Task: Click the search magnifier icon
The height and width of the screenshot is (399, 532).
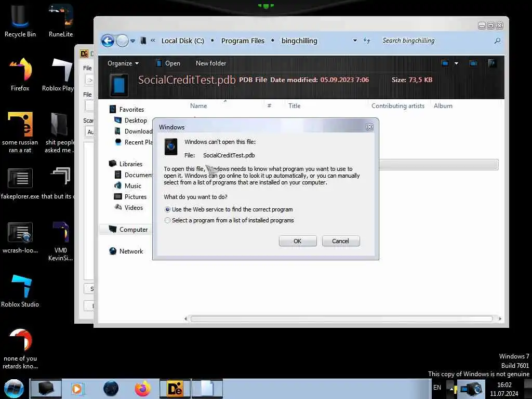Action: 497,41
